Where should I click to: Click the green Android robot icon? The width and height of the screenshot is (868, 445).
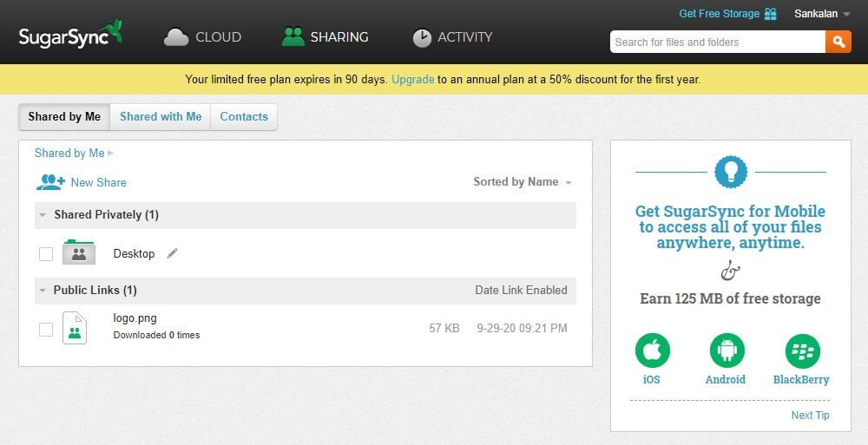click(x=727, y=351)
